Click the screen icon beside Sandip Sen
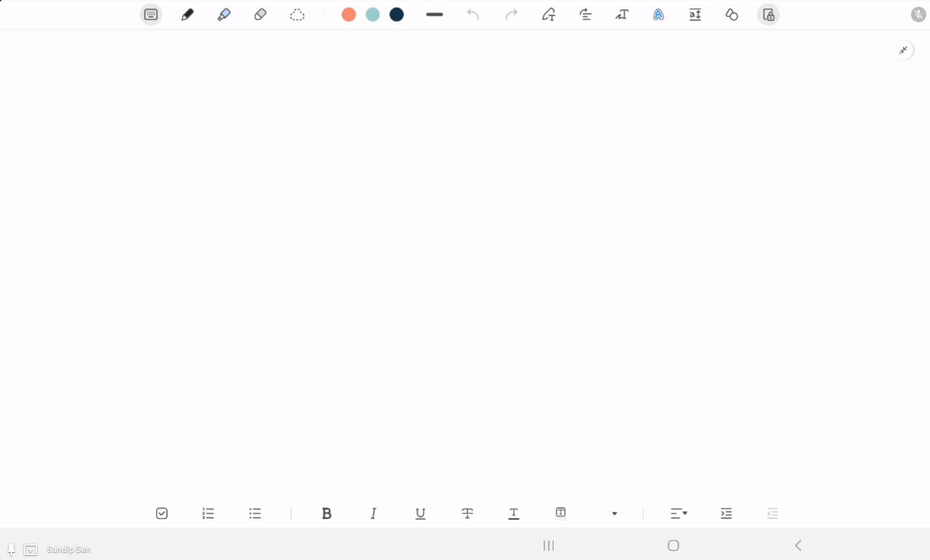Viewport: 930px width, 560px height. [31, 550]
